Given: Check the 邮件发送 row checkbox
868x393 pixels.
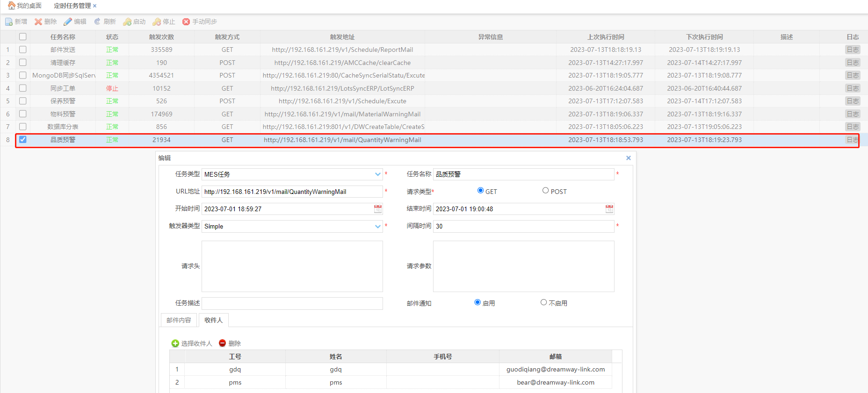Looking at the screenshot, I should click(x=23, y=50).
